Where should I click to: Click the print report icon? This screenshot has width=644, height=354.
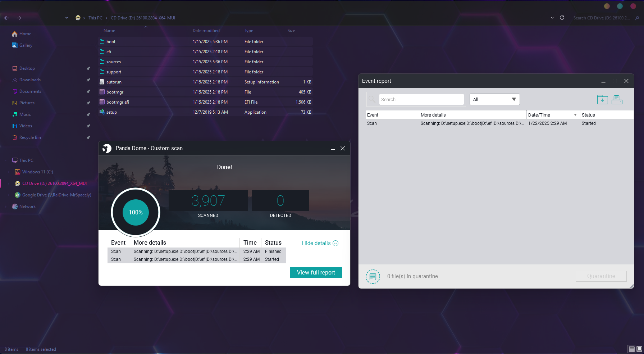pos(617,100)
